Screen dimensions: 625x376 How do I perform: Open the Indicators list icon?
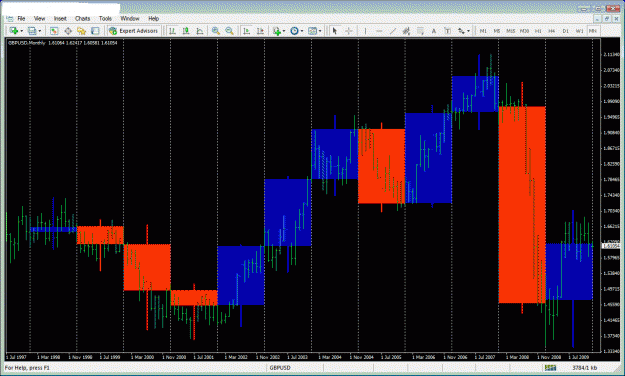point(277,31)
